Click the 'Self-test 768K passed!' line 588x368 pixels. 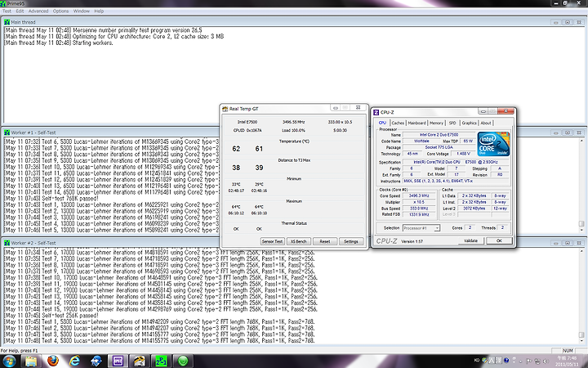click(x=51, y=198)
